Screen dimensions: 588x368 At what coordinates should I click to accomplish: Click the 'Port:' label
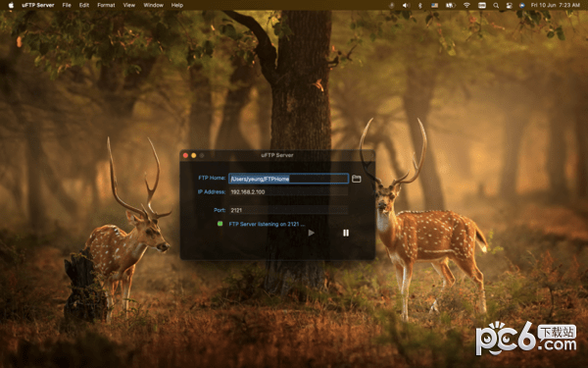(x=220, y=210)
